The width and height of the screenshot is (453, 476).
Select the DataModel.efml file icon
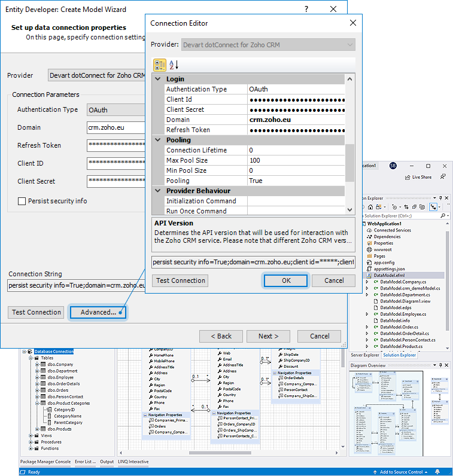click(x=369, y=275)
